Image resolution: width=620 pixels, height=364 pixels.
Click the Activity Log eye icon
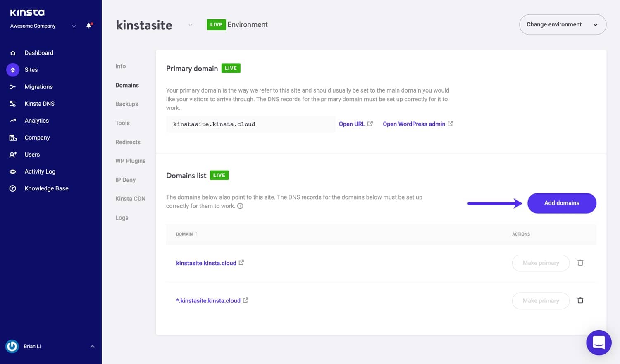(x=13, y=171)
